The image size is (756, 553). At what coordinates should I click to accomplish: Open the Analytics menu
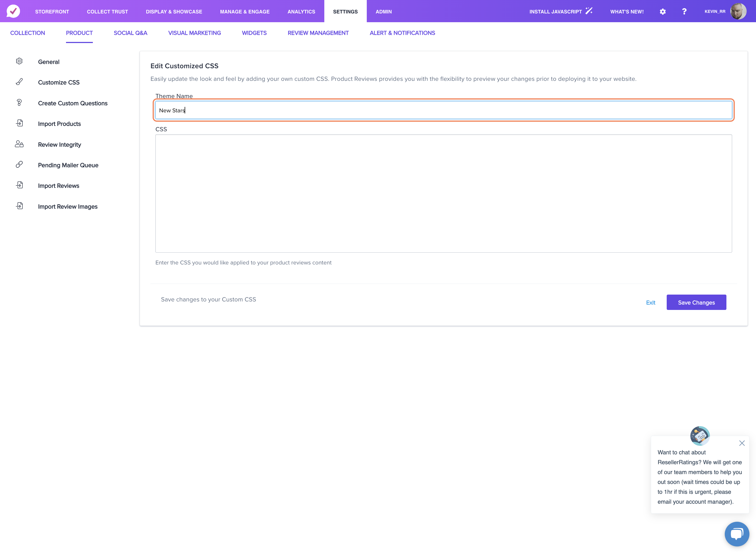coord(301,12)
